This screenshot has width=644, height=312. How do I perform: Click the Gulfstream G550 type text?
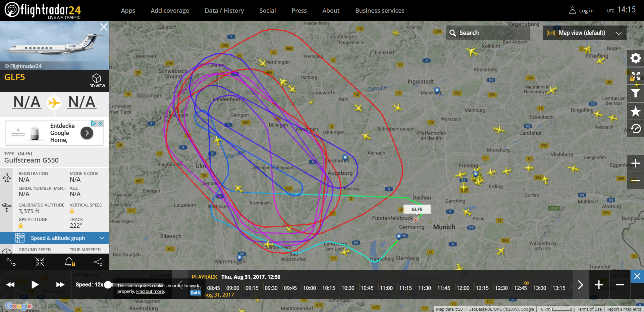click(x=31, y=160)
